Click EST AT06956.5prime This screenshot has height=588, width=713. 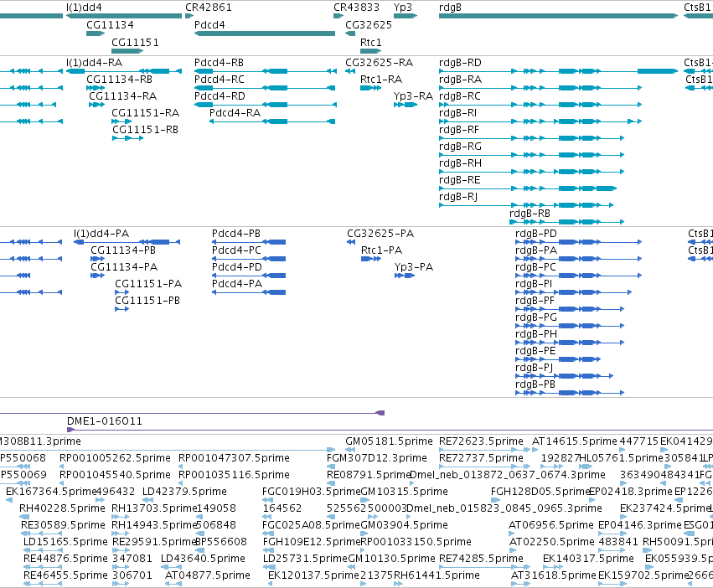551,525
